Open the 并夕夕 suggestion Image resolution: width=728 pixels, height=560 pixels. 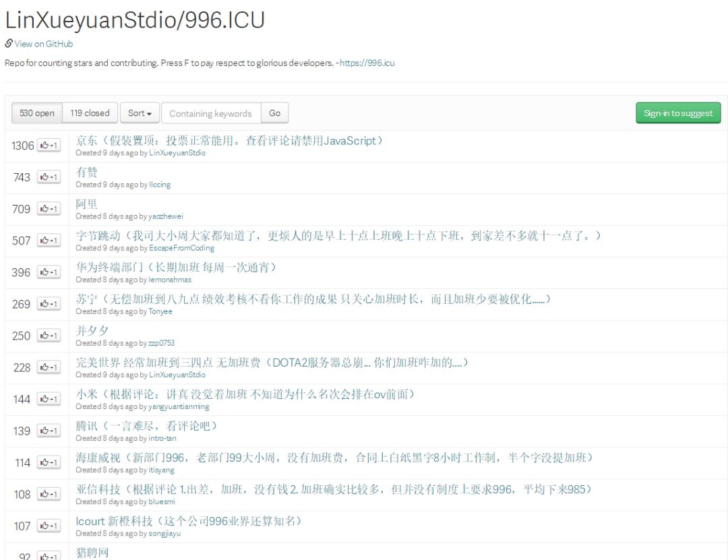(x=92, y=331)
